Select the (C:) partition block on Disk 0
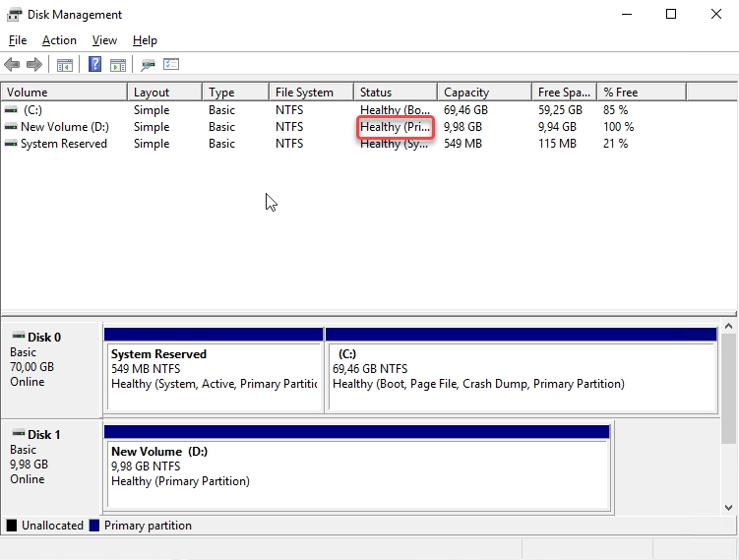 [520, 376]
